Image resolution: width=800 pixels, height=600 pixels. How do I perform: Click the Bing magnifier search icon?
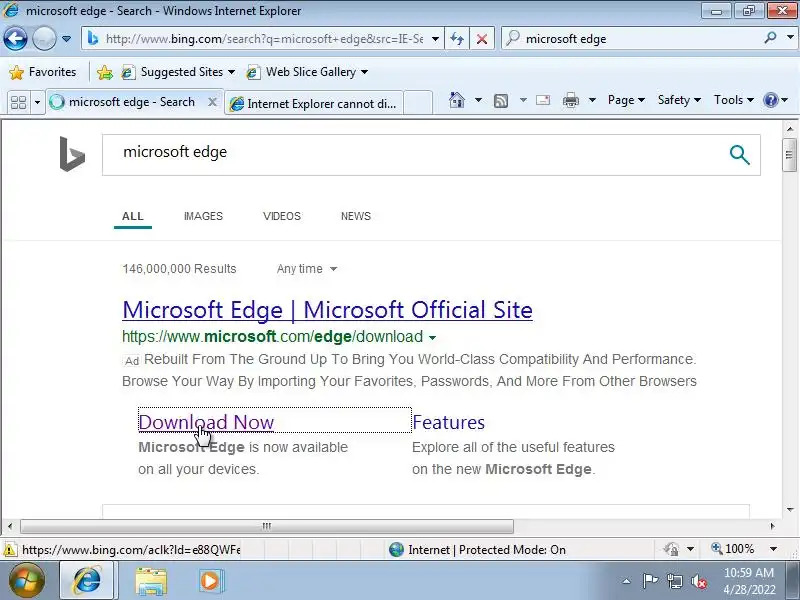[739, 155]
